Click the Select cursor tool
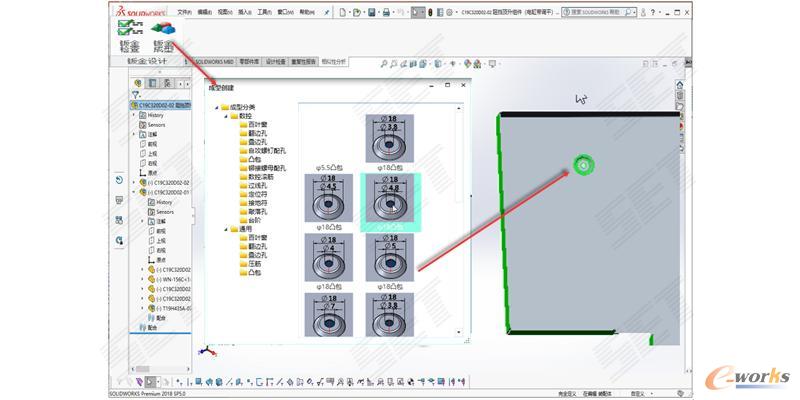Image resolution: width=800 pixels, height=400 pixels. [x=415, y=12]
